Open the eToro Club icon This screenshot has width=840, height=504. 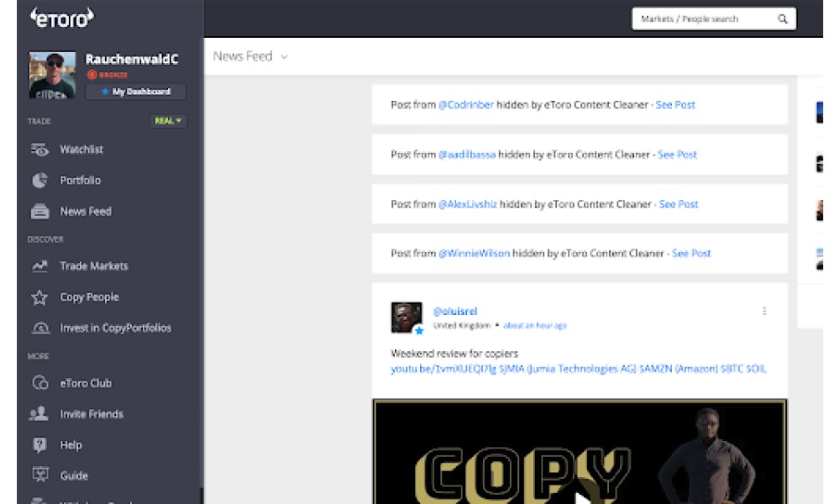40,383
